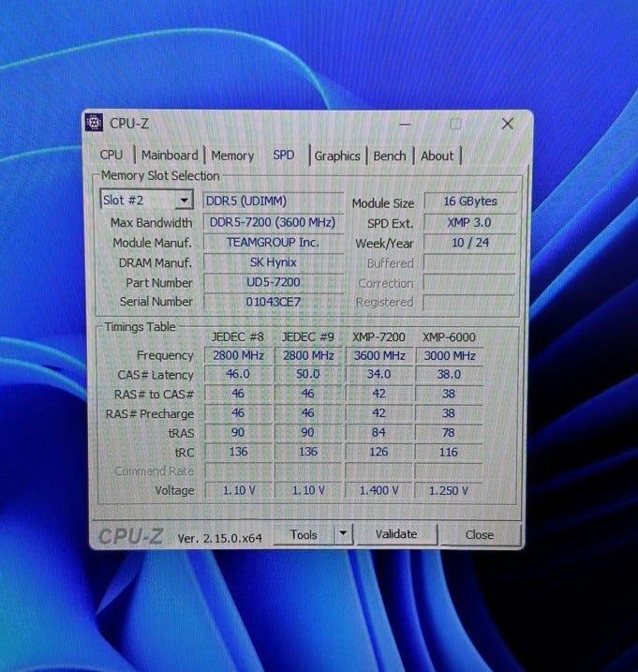
Task: Click the Validate button
Action: tap(396, 534)
